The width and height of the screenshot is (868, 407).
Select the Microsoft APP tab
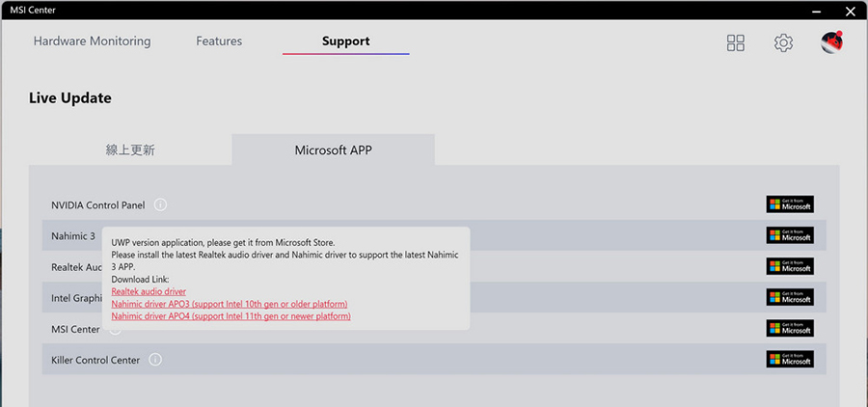334,150
